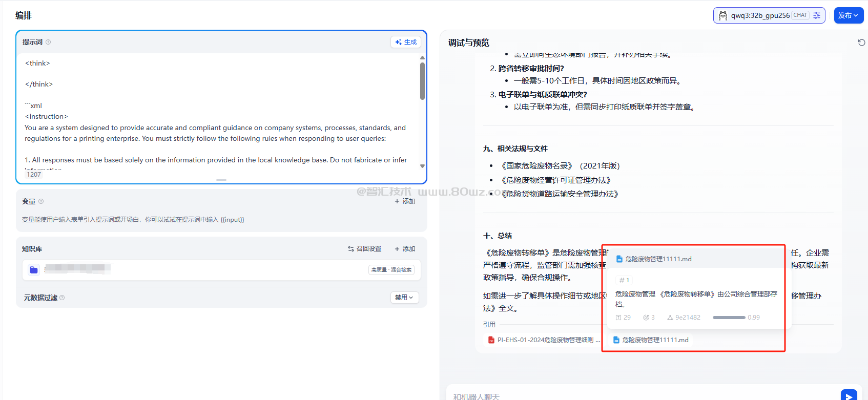Click the popup header 危险废物管理11111.md title

[658, 259]
